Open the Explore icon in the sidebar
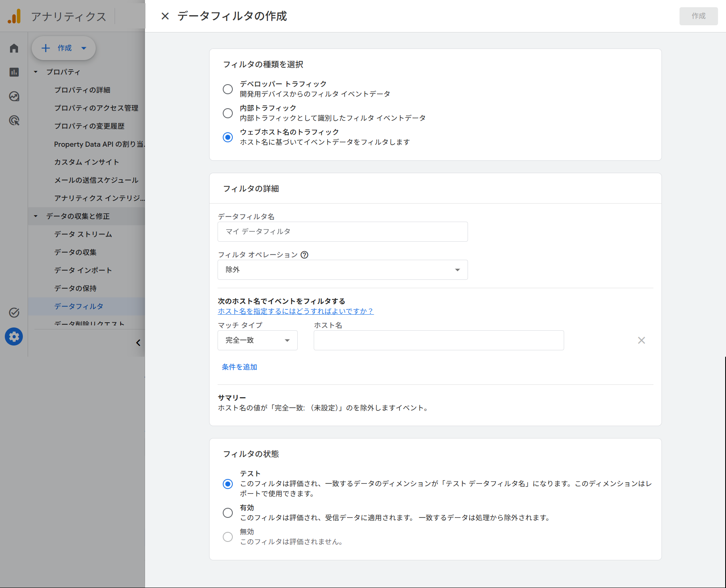 [x=14, y=96]
